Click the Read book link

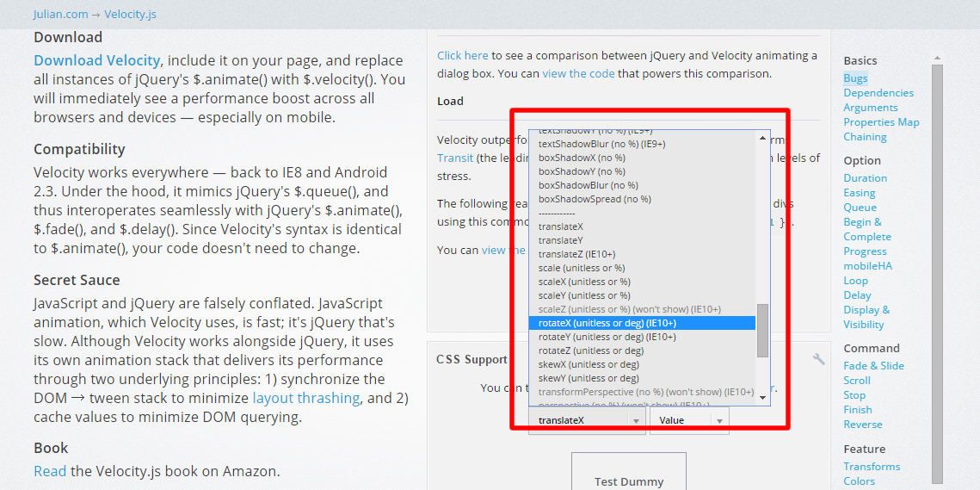click(x=50, y=471)
